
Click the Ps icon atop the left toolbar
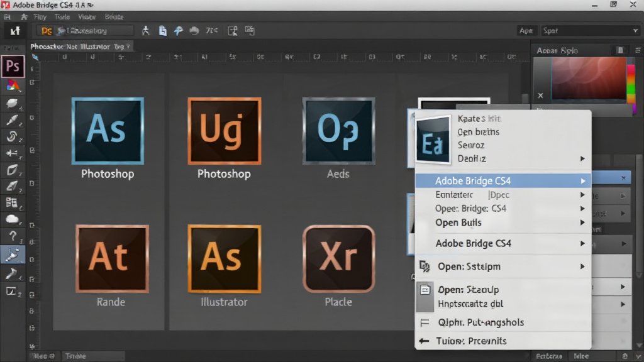click(13, 66)
